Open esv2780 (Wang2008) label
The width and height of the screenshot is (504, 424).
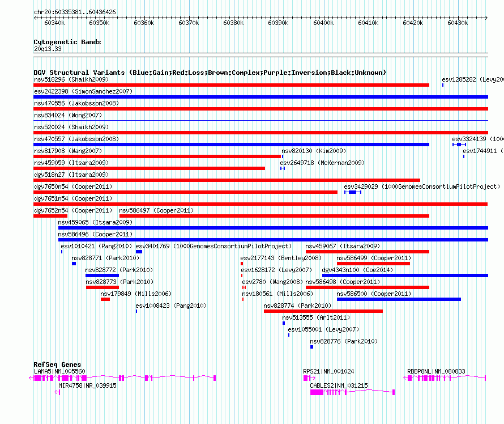click(272, 282)
